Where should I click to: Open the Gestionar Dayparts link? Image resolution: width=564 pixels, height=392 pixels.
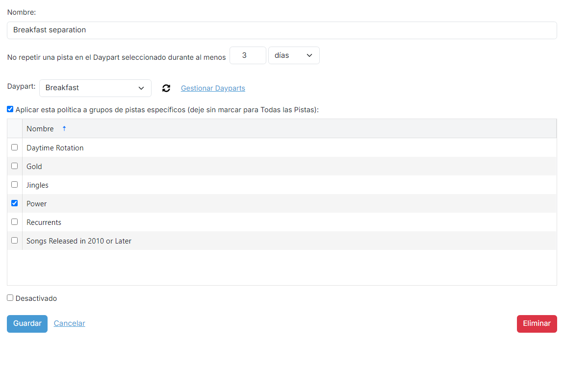(x=213, y=88)
